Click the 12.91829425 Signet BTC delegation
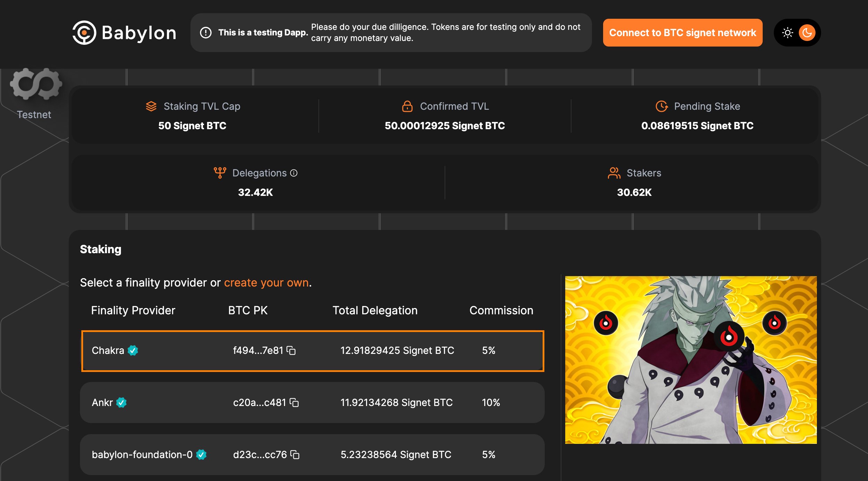 pyautogui.click(x=397, y=350)
